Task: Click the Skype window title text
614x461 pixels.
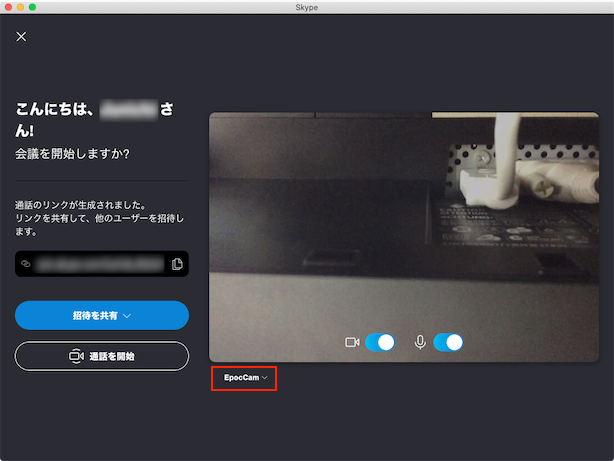Action: tap(307, 7)
